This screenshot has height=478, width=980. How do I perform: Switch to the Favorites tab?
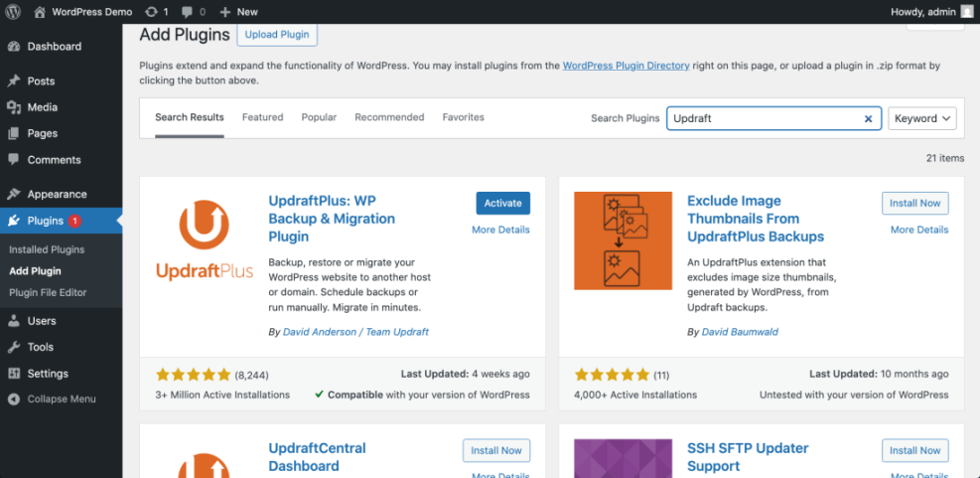click(463, 117)
